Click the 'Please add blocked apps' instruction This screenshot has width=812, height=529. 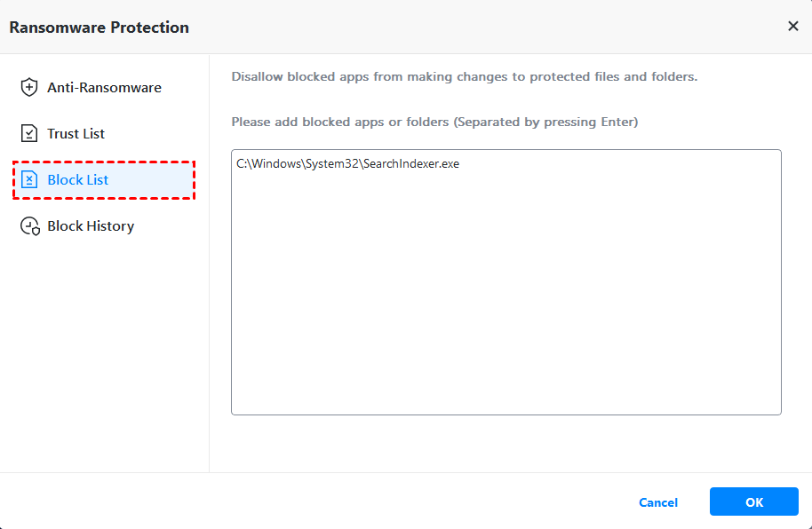(x=434, y=121)
